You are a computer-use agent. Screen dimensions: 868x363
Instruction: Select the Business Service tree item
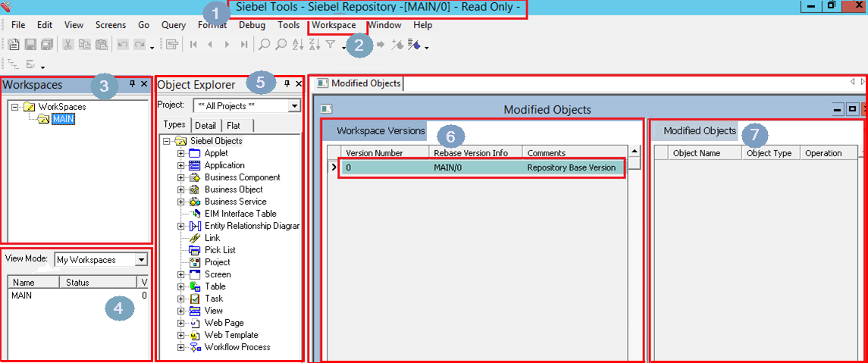coord(235,202)
